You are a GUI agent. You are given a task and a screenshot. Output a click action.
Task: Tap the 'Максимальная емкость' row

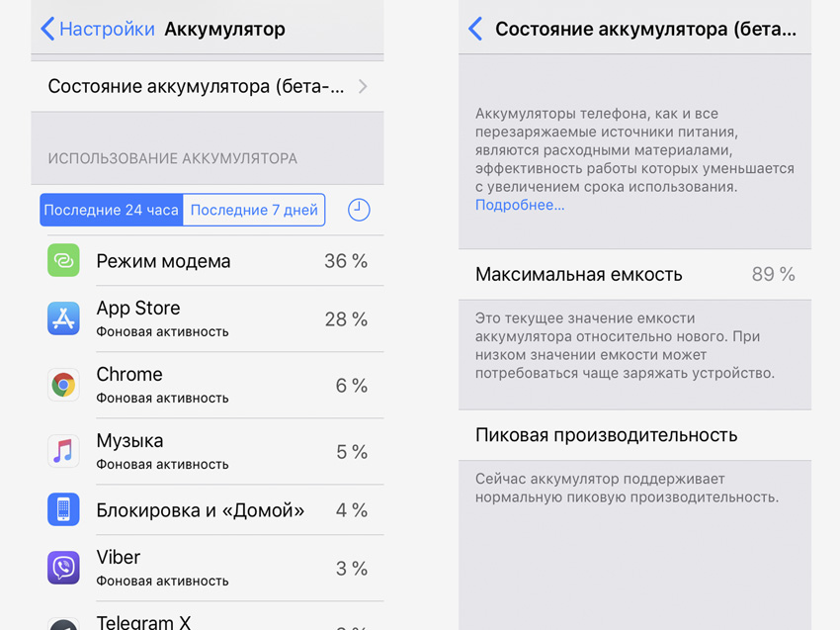(634, 274)
